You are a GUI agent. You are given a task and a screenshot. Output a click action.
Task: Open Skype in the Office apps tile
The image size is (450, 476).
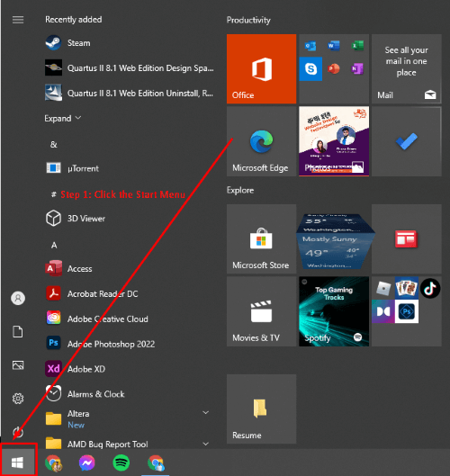coord(310,69)
